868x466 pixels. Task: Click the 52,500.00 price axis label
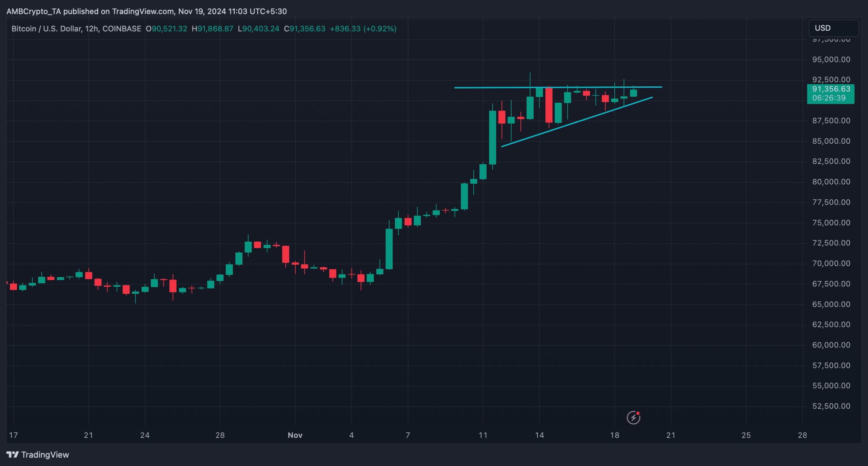(x=831, y=406)
